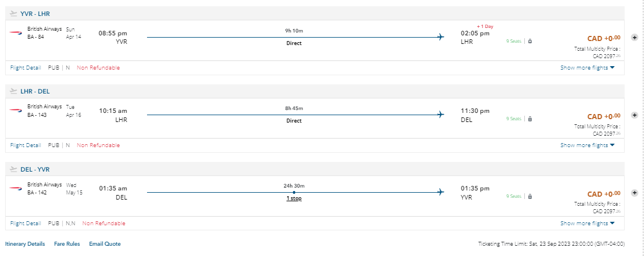
Task: Open Flight Detail for LHR-DEL segment
Action: coord(26,145)
